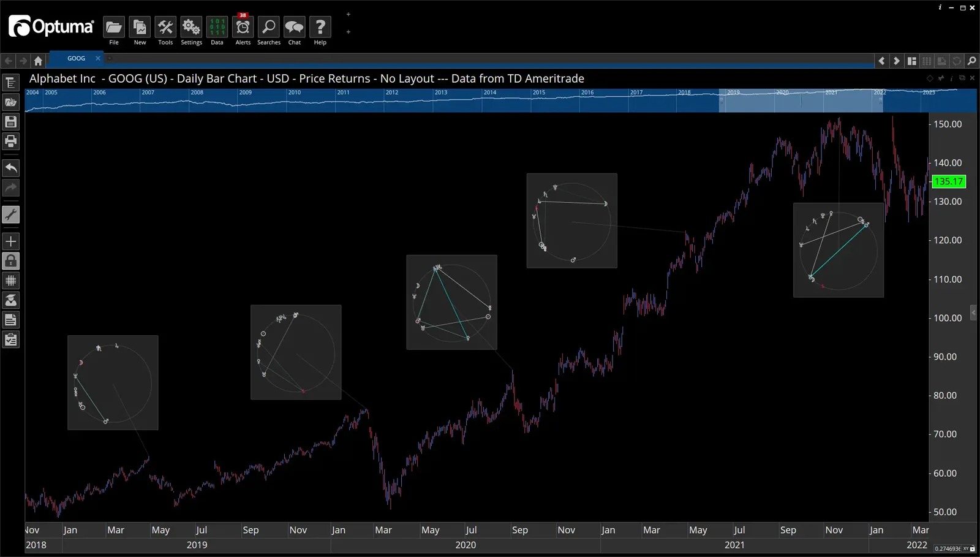Viewport: 980px width, 557px height.
Task: Click the graduate training icon
Action: pos(10,300)
